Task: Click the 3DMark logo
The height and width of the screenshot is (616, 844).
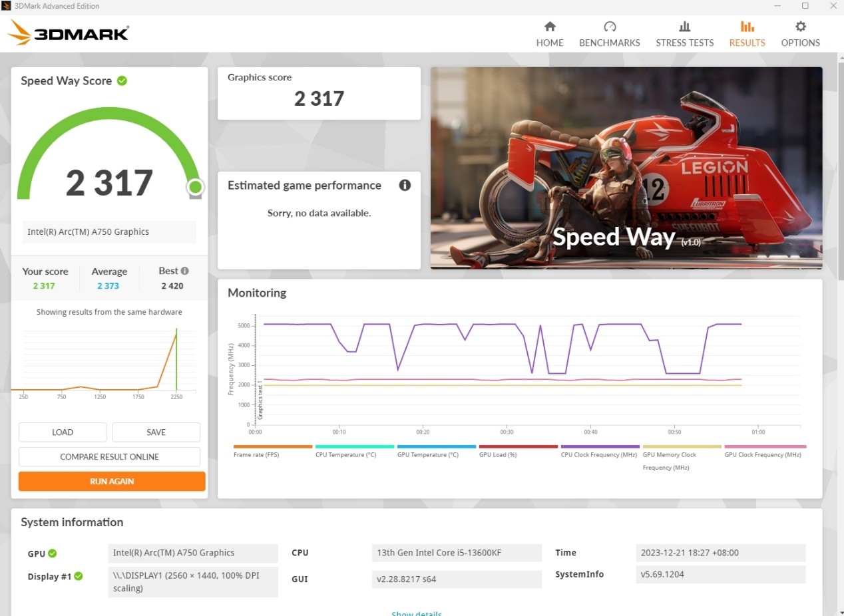Action: tap(69, 33)
